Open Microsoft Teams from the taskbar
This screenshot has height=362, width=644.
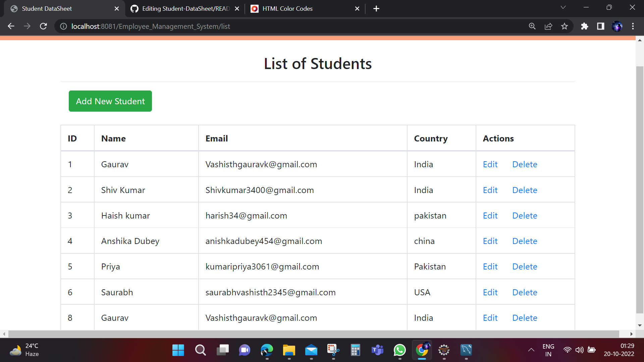click(x=377, y=350)
